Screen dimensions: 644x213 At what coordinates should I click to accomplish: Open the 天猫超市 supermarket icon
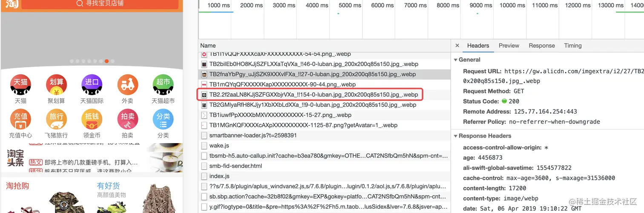pos(163,85)
